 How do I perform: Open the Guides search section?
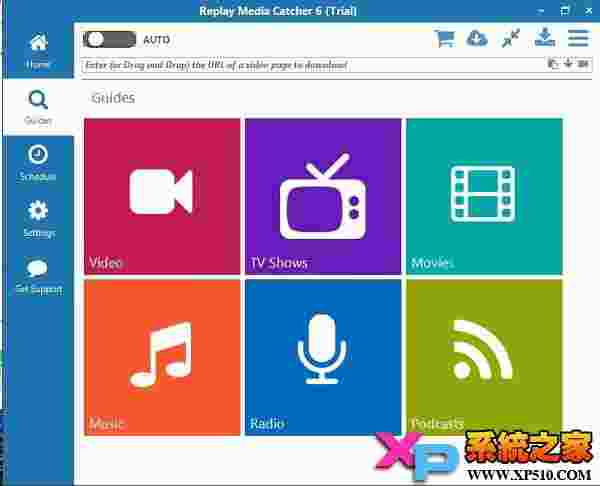[x=38, y=107]
